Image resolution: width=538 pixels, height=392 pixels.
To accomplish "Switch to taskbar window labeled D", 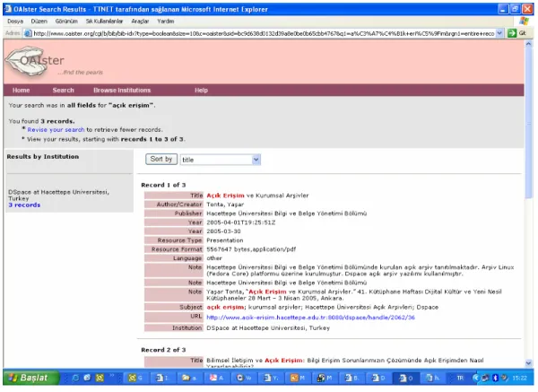I will (377, 378).
